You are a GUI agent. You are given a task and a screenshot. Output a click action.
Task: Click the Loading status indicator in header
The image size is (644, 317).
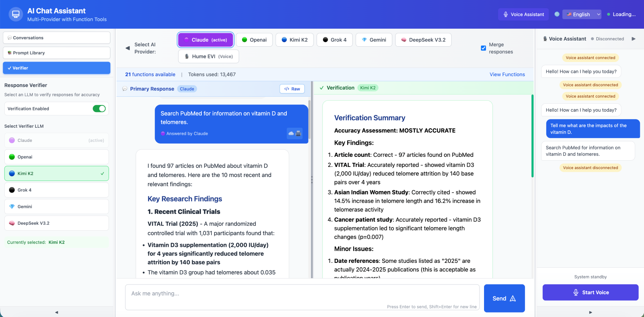coord(621,14)
